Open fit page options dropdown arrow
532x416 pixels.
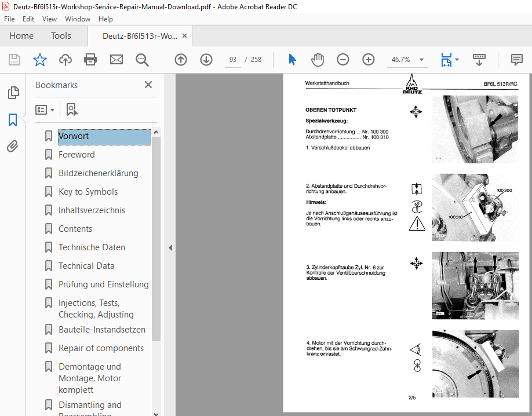[457, 60]
